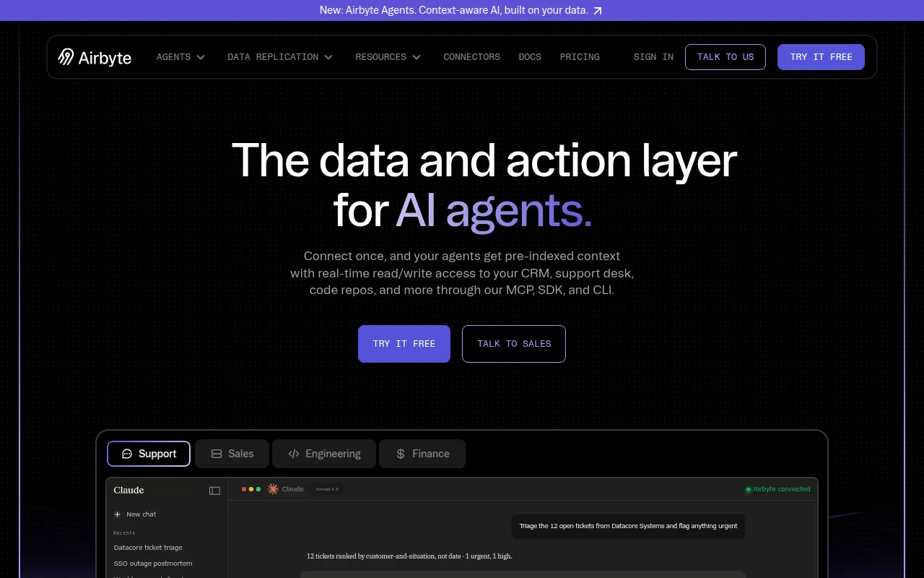Open the SSO outage postmortem chat
Screen dimensions: 924x578
click(153, 564)
